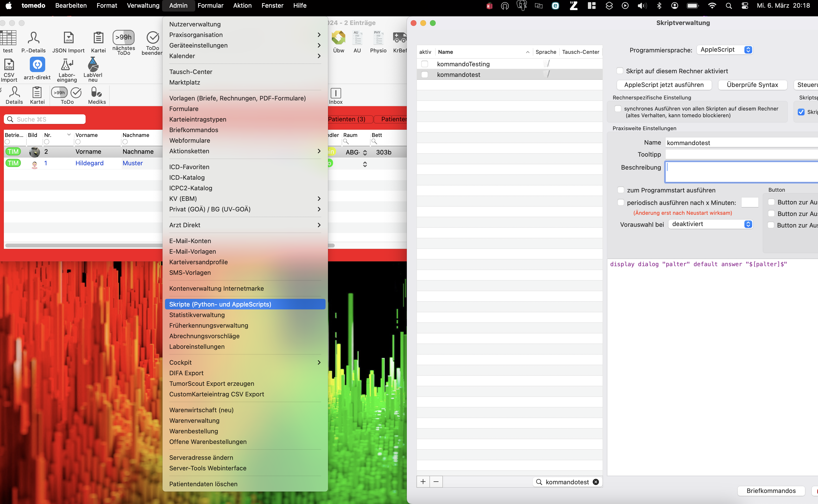Image resolution: width=818 pixels, height=504 pixels.
Task: Open the Laboreingang flask icon
Action: pos(67,70)
